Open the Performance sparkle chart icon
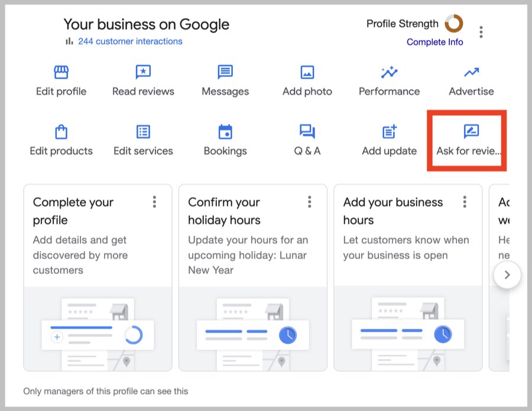 (389, 72)
